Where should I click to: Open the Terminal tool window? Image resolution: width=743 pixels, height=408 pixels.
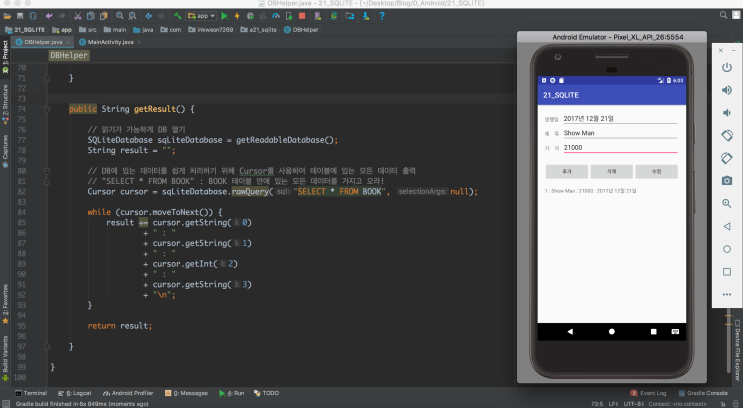(x=29, y=394)
